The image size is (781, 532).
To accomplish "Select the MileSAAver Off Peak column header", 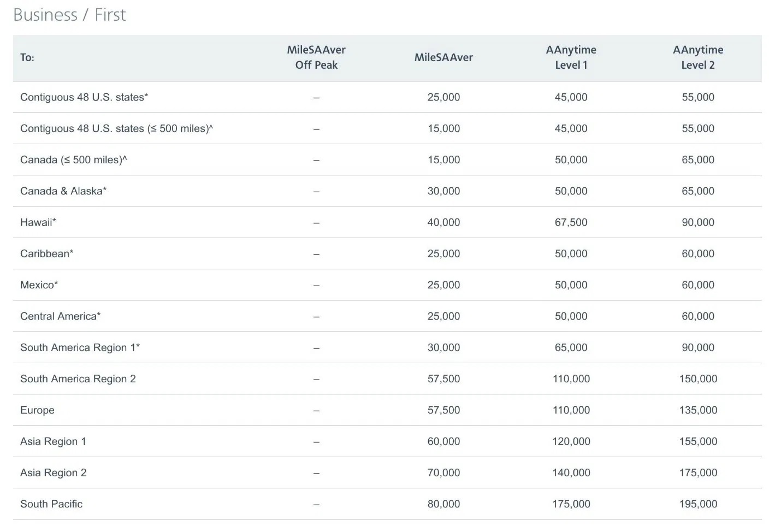I will point(316,57).
